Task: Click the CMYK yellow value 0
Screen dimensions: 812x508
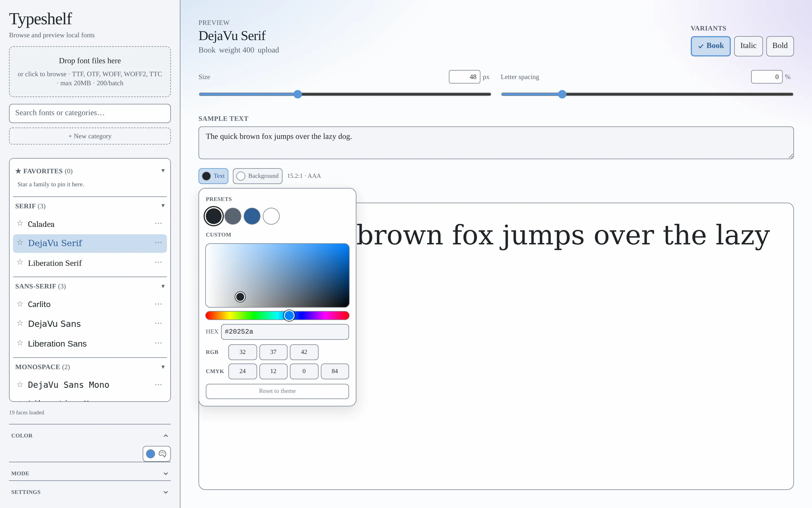Action: click(304, 371)
